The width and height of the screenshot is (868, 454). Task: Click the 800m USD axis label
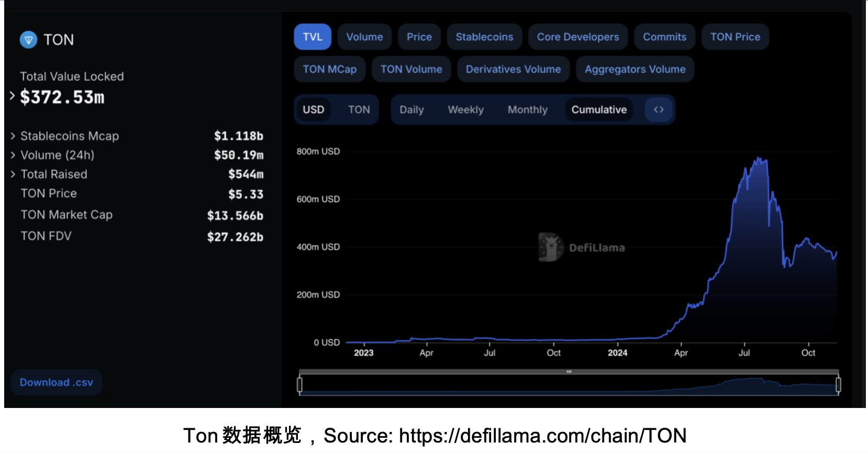[x=318, y=152]
